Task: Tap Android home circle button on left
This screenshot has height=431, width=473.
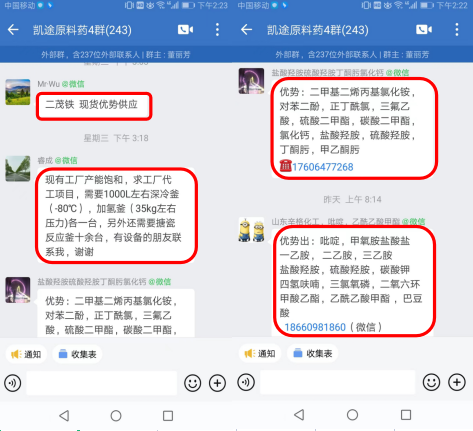Action: 116,416
